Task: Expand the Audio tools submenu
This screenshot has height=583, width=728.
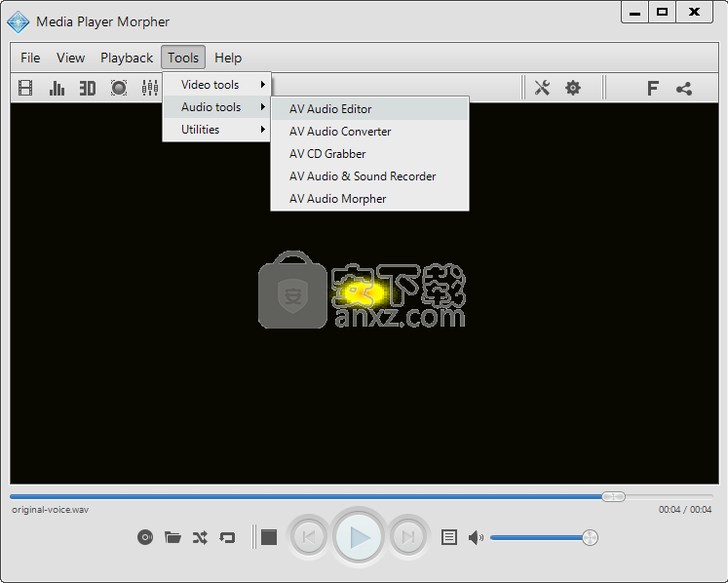Action: (216, 107)
